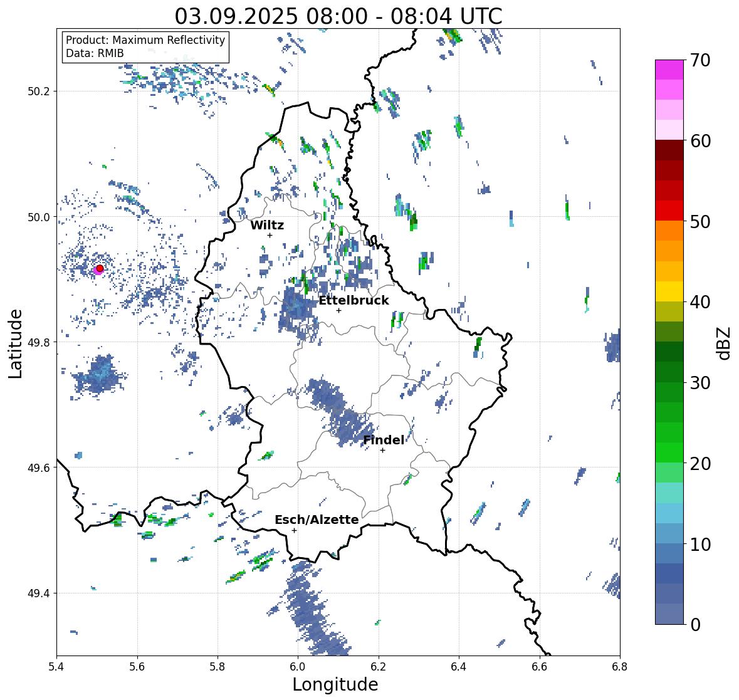Click the longitude tick label 6.6
The width and height of the screenshot is (739, 700).
pos(540,667)
